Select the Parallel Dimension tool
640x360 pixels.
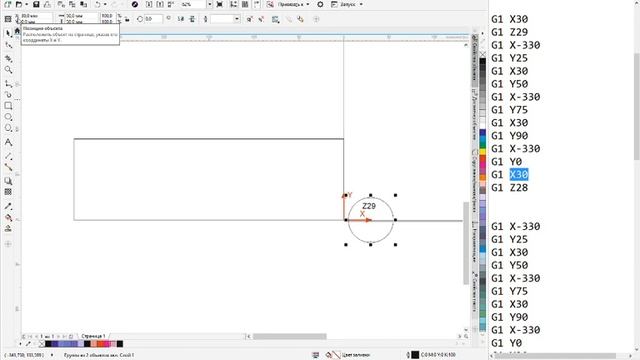point(9,156)
